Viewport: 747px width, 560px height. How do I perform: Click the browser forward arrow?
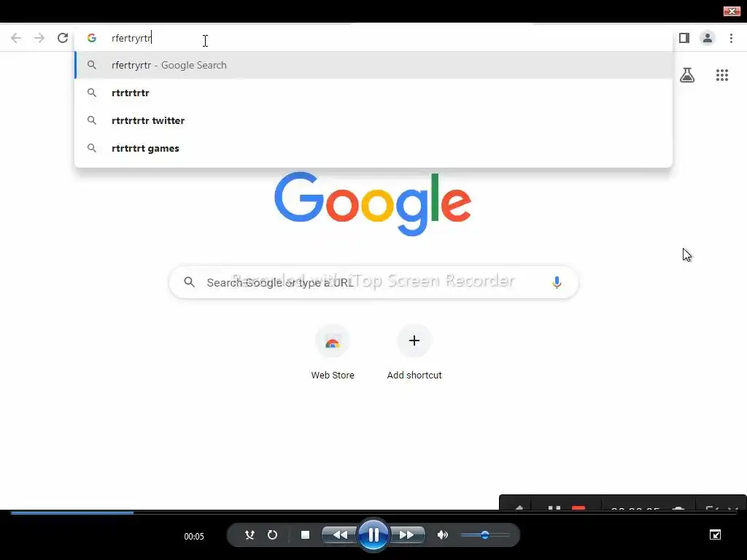(39, 38)
